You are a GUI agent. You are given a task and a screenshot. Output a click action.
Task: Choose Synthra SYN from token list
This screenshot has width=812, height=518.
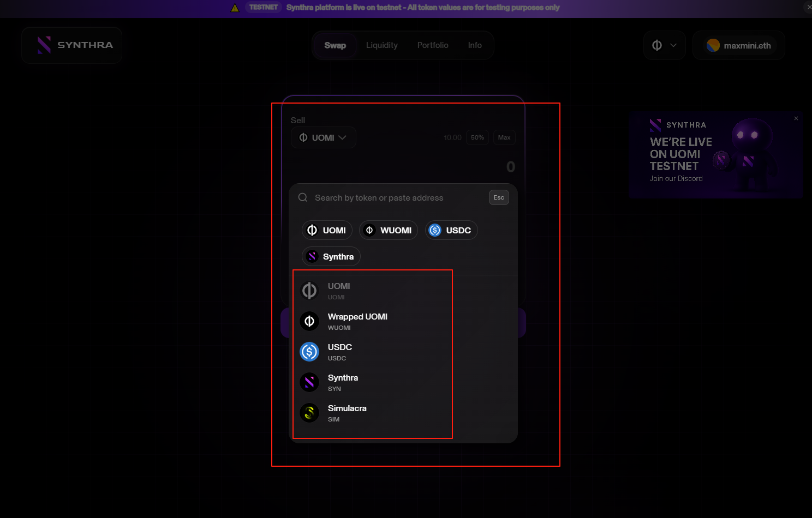(343, 382)
